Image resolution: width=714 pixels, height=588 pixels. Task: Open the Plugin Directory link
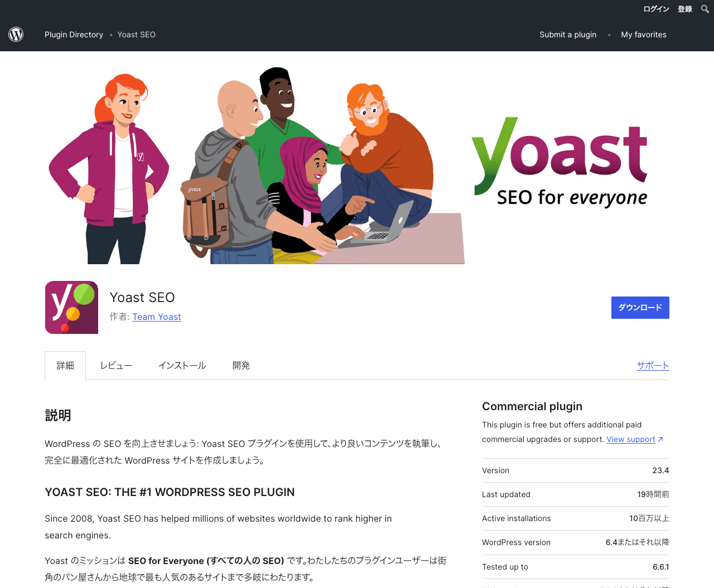74,35
